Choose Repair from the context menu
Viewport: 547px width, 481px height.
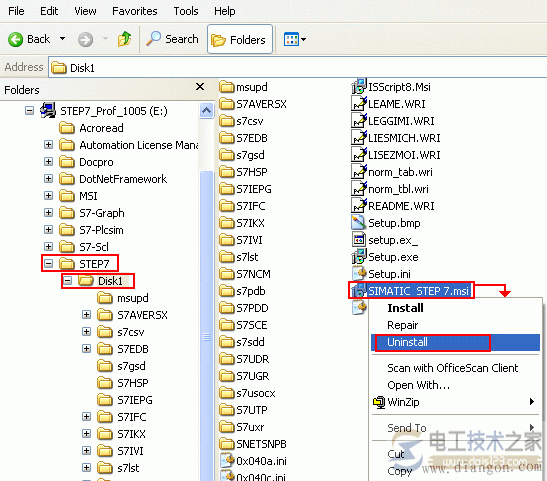[455, 325]
